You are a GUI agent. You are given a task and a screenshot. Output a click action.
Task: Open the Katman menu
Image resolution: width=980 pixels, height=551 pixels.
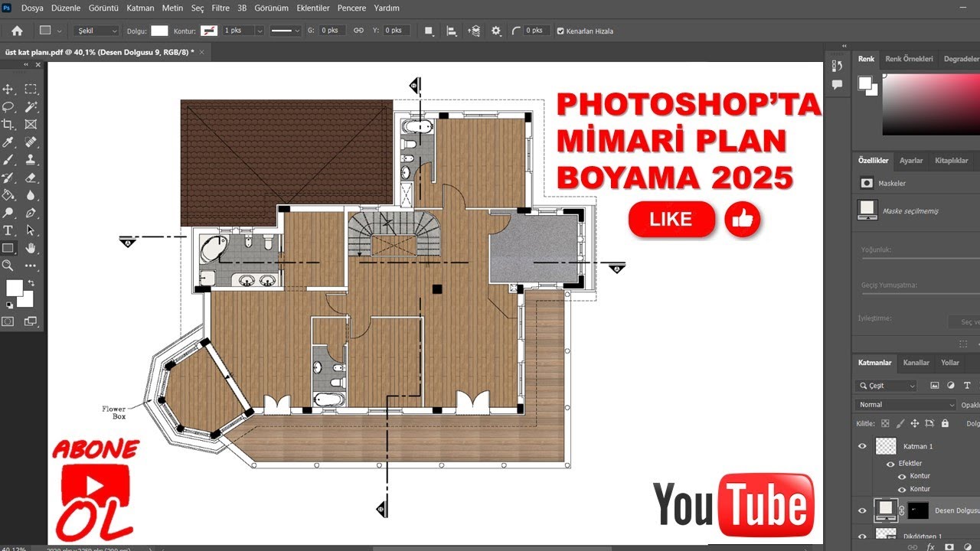140,8
